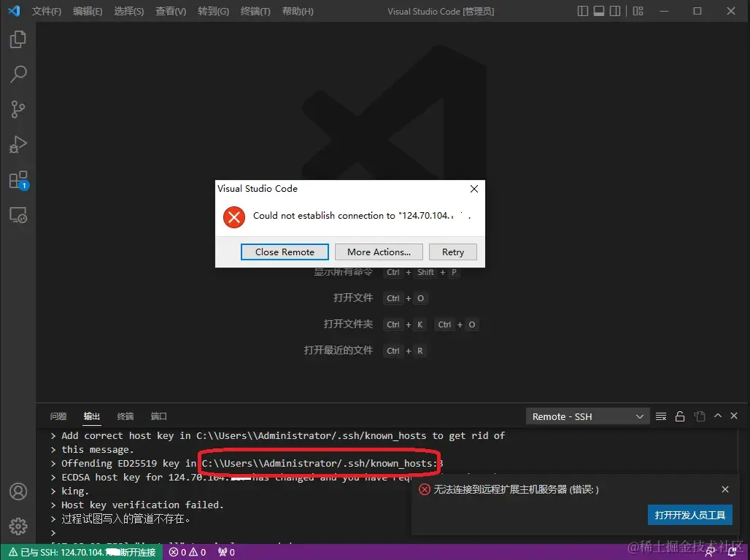Click the Close Remote button
Viewport: 750px width, 560px height.
tap(285, 252)
